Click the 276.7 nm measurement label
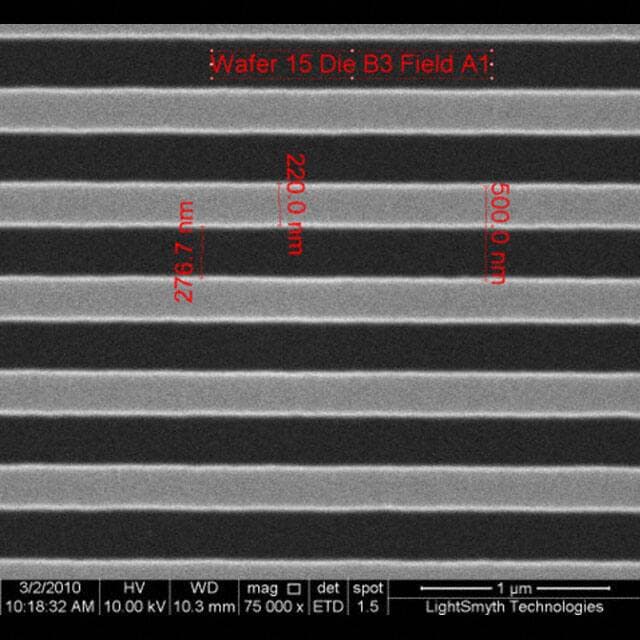This screenshot has width=640, height=640. (184, 252)
